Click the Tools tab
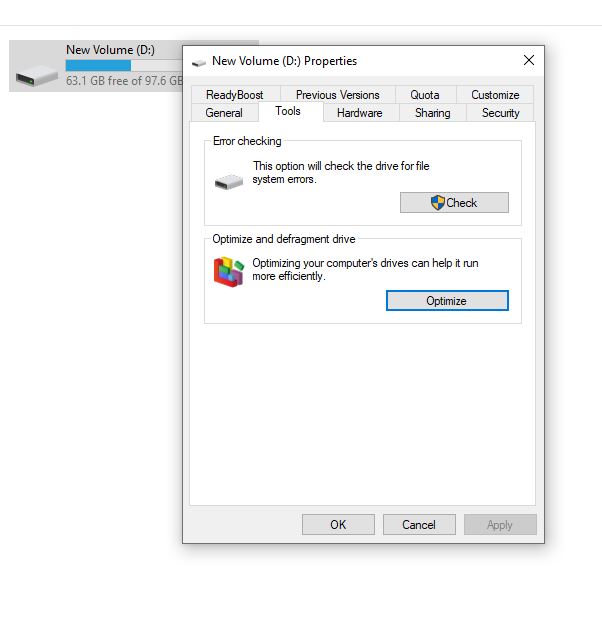The height and width of the screenshot is (636, 602). point(288,111)
